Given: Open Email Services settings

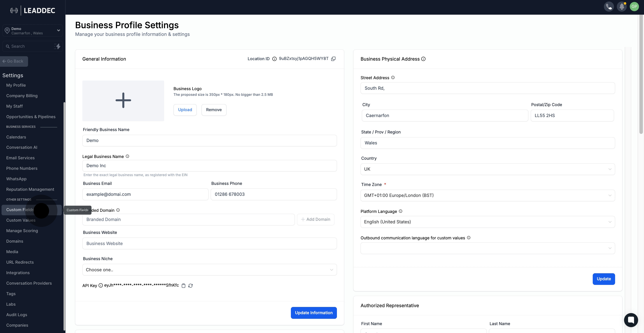Looking at the screenshot, I should (x=21, y=158).
